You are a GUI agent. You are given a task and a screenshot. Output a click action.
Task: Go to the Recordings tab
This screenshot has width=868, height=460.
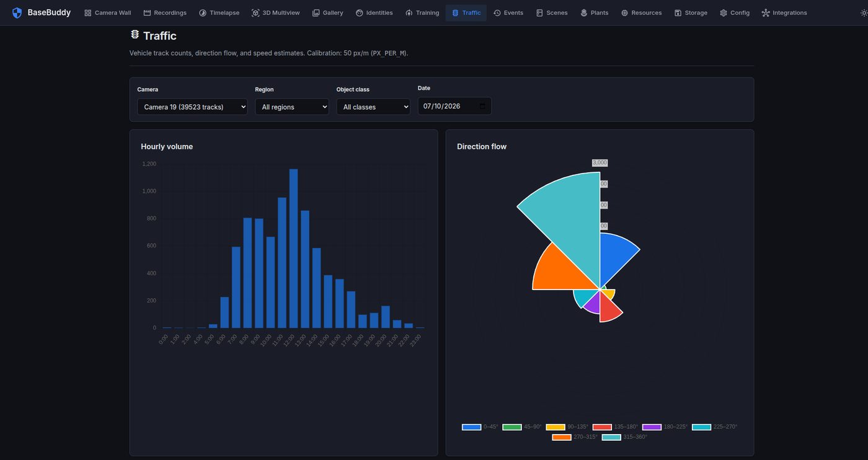coord(165,12)
